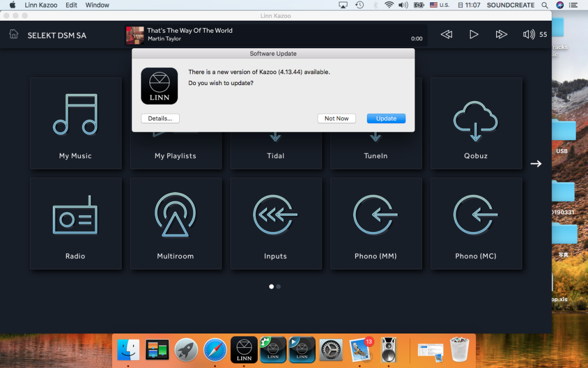Open the Radio source tile
This screenshot has height=368, width=588.
click(75, 224)
